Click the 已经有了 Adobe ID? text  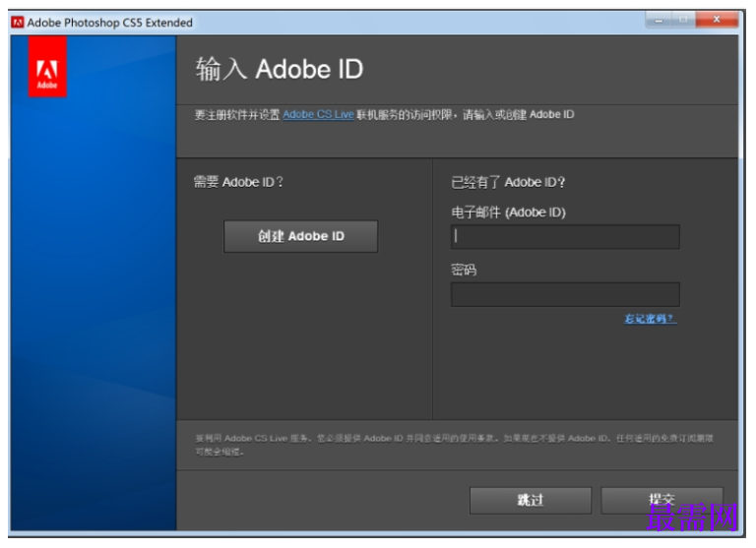pos(508,182)
